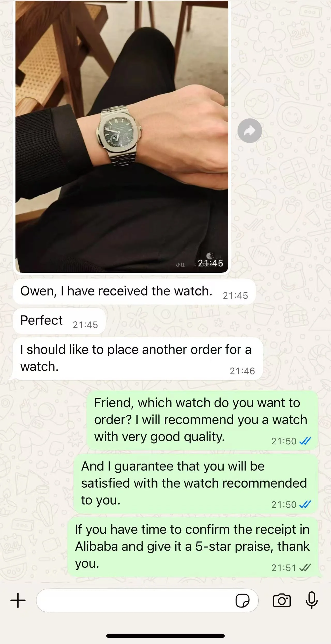
Task: Select the 'Perfect' message bubble
Action: [x=59, y=321]
